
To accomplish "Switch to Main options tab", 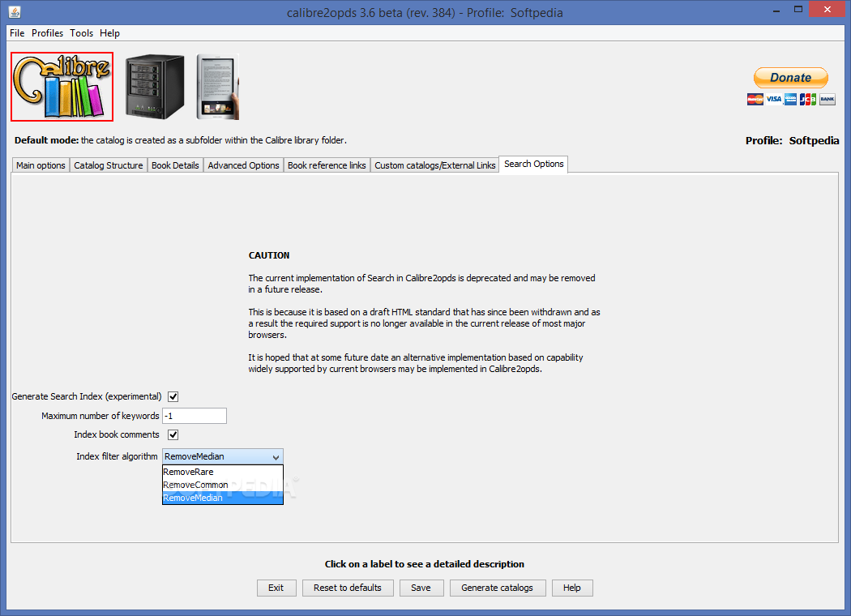I will tap(41, 165).
